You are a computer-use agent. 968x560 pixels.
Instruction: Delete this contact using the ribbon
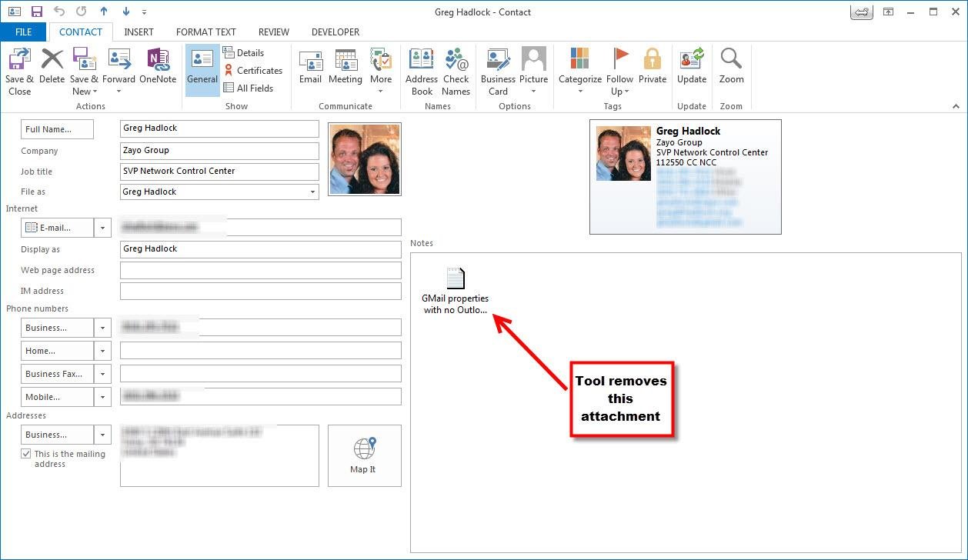pyautogui.click(x=52, y=67)
